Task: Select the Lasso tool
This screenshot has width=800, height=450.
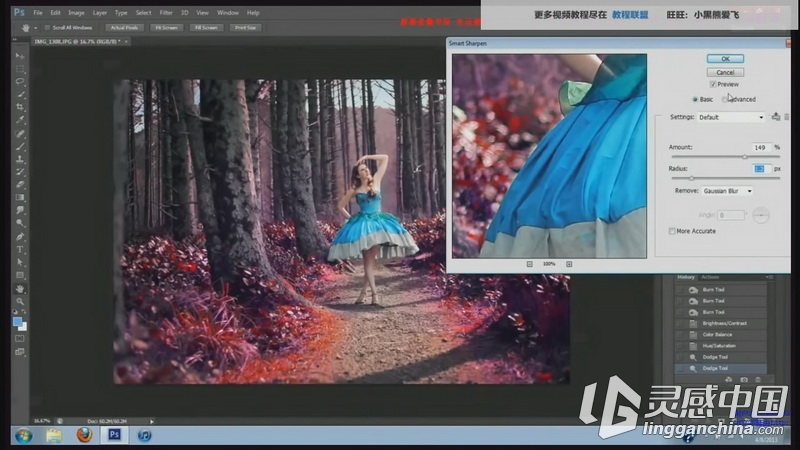Action: 20,81
